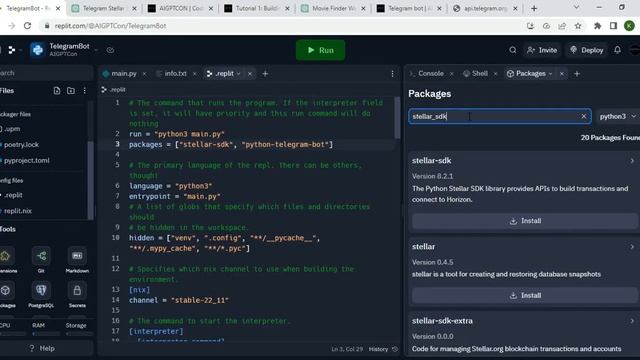Clear the package search field
The height and width of the screenshot is (360, 640).
click(x=584, y=116)
